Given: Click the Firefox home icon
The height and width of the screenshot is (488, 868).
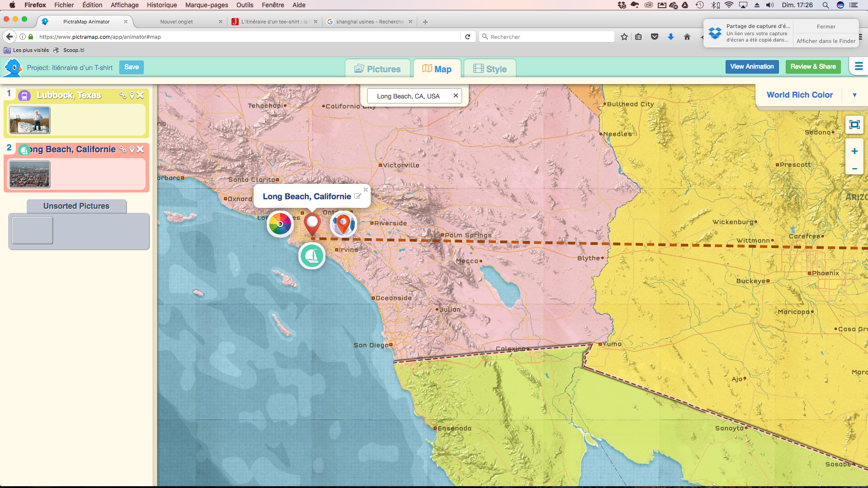Looking at the screenshot, I should [x=687, y=37].
